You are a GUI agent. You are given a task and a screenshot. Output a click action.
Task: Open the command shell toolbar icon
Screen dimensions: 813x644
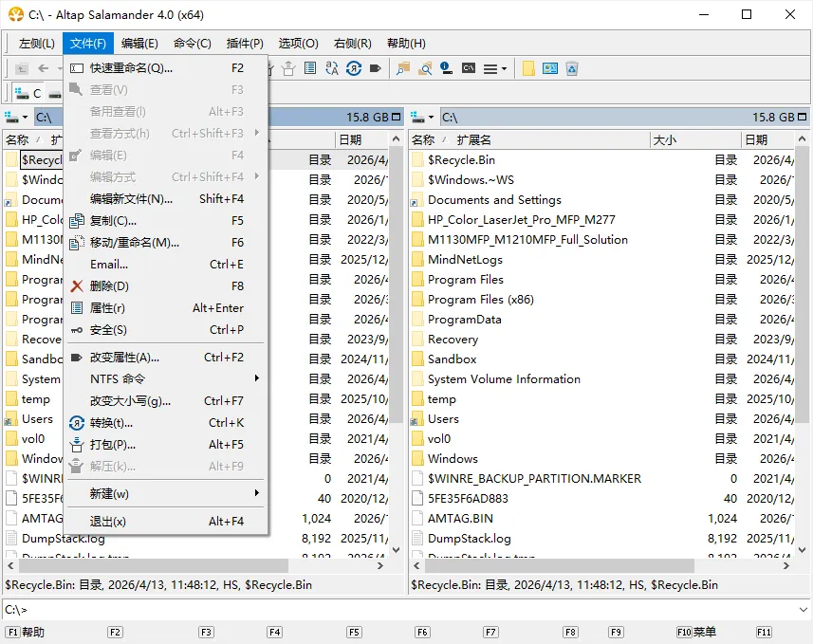click(469, 68)
